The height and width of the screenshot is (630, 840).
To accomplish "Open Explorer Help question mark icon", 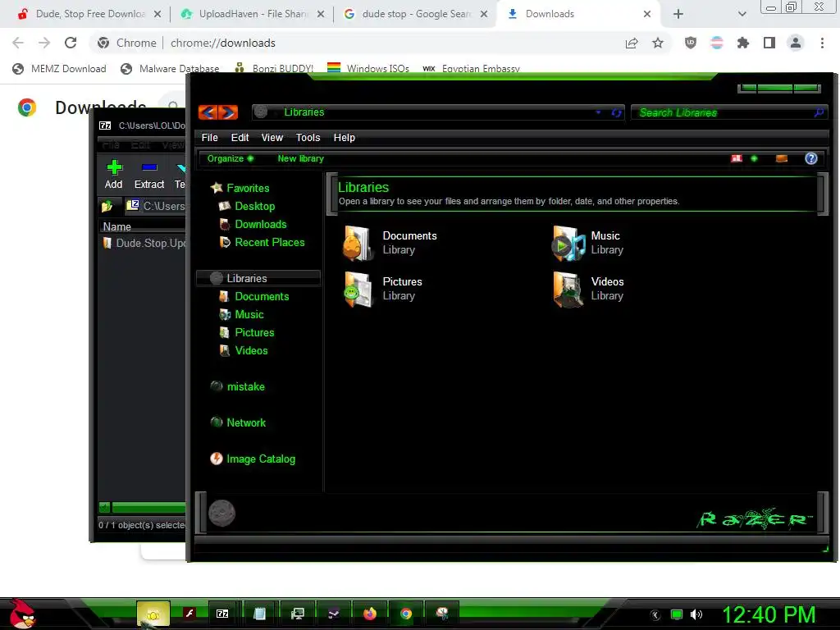I will point(811,158).
